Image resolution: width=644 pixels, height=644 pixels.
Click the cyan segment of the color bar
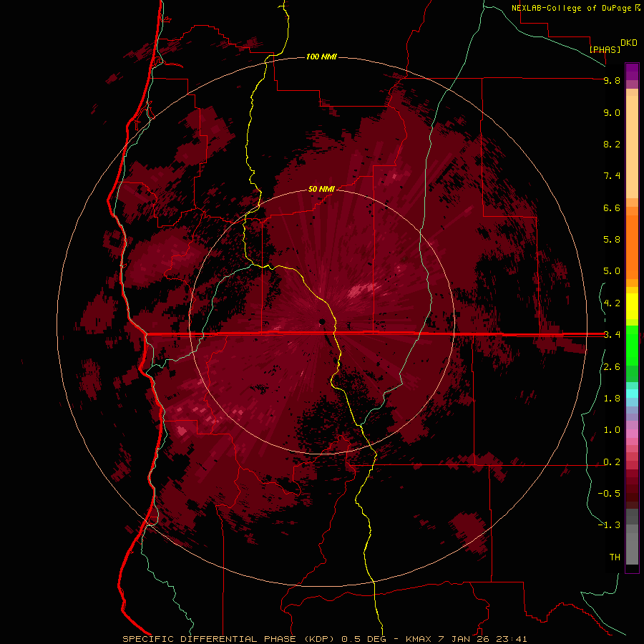coord(632,394)
